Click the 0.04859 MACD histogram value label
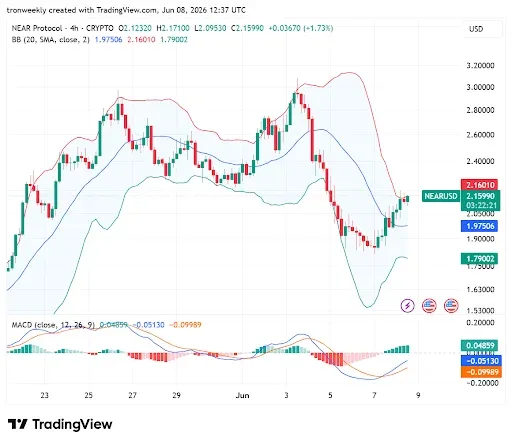 coord(479,345)
